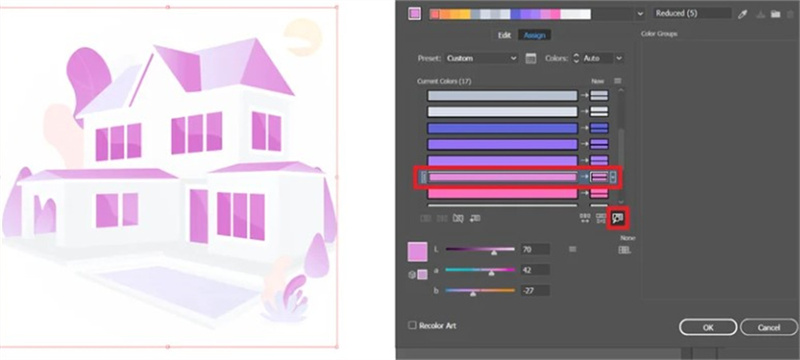Click the exclude selected colors icon
This screenshot has height=360, width=800.
pos(458,218)
